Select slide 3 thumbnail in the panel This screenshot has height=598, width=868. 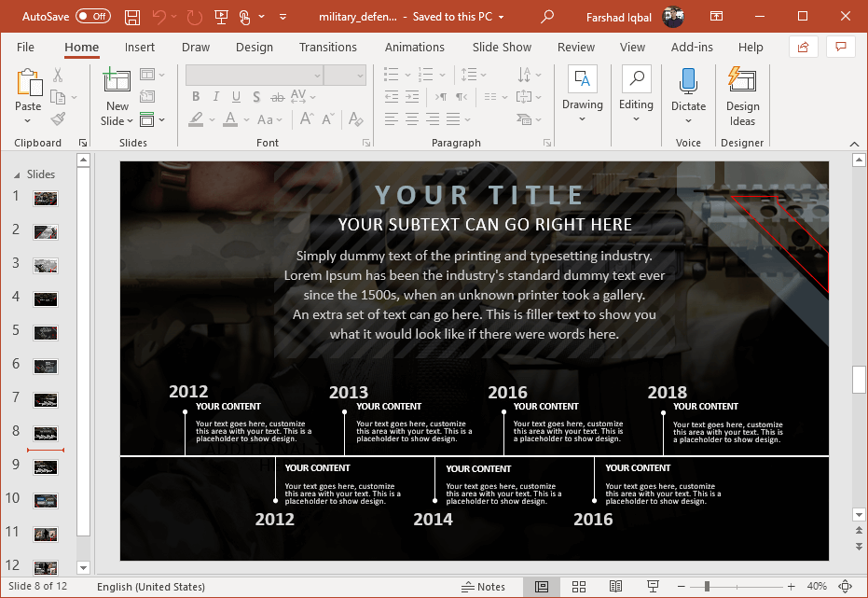(46, 264)
